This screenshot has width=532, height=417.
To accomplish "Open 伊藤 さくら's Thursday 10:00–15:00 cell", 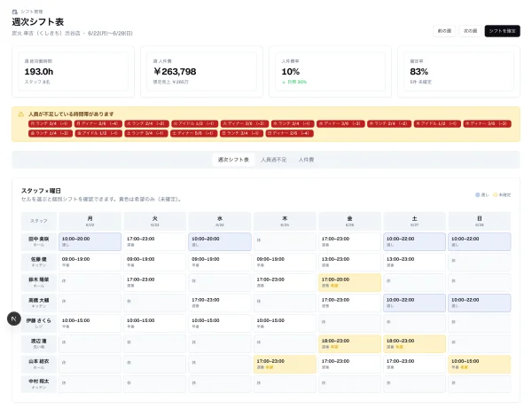I will point(285,323).
